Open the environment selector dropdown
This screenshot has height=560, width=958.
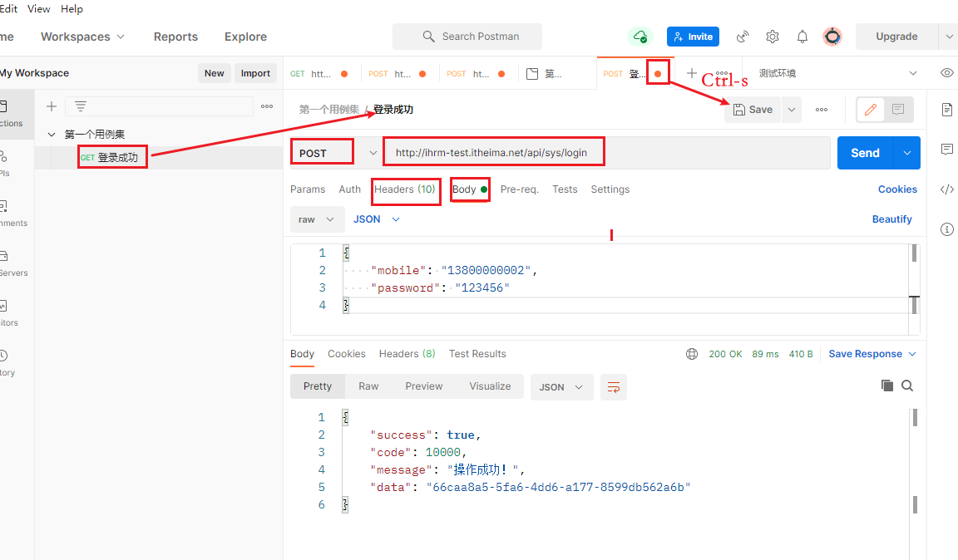click(837, 73)
